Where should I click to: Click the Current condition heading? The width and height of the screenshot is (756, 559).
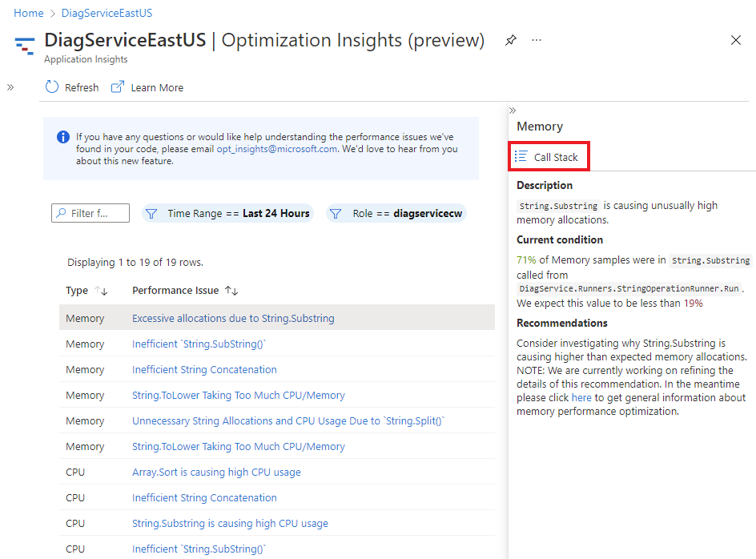tap(559, 239)
